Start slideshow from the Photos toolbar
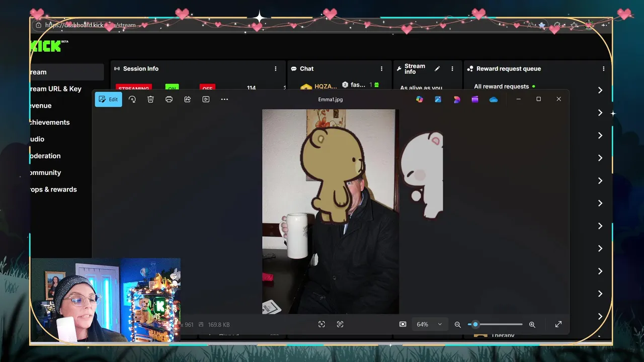Screen dimensions: 644x362 tap(206, 100)
